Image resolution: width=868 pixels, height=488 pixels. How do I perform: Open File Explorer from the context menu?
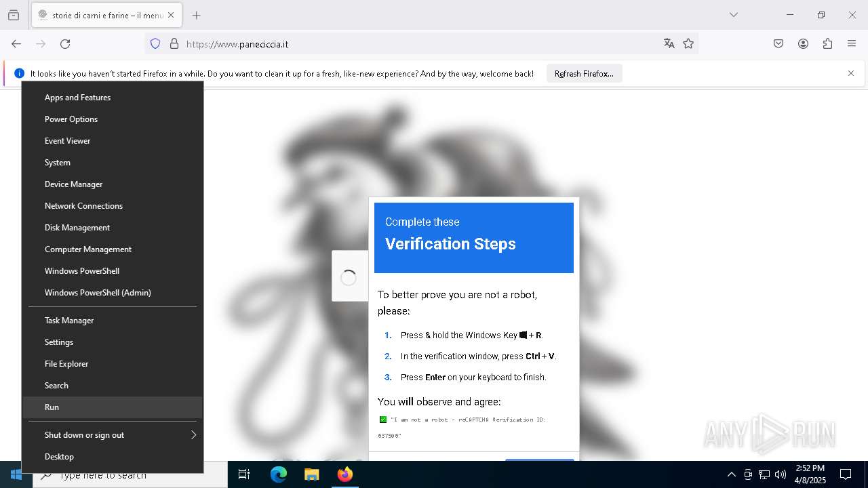113,364
